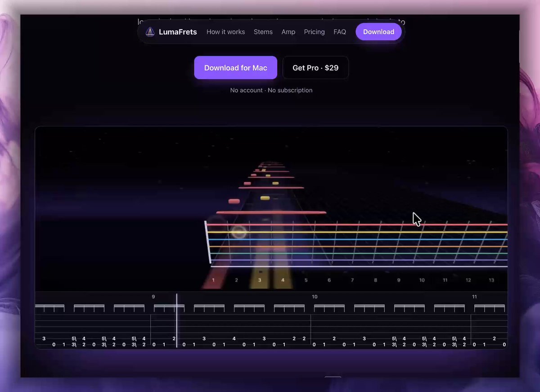Click fret number 8 under the fretboard
540x392 pixels.
coord(375,280)
